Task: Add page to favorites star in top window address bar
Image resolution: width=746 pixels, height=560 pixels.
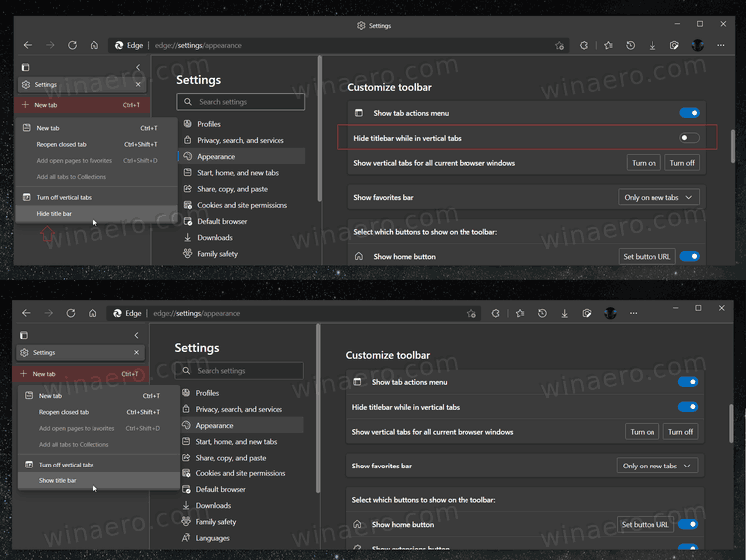Action: tap(559, 45)
